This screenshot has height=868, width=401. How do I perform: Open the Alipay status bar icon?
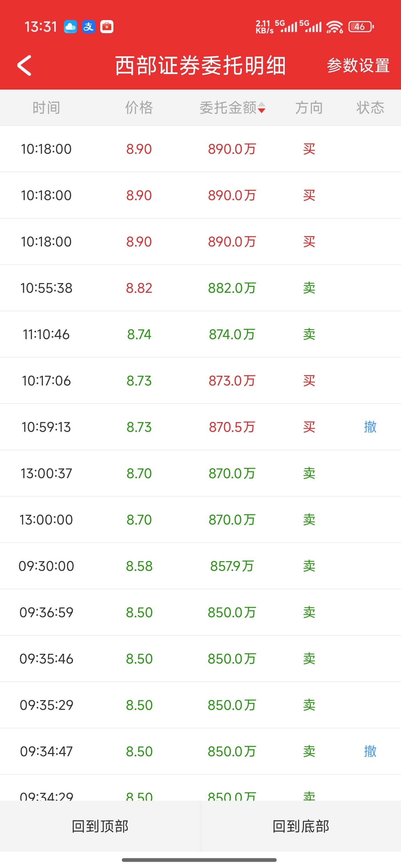pos(89,27)
